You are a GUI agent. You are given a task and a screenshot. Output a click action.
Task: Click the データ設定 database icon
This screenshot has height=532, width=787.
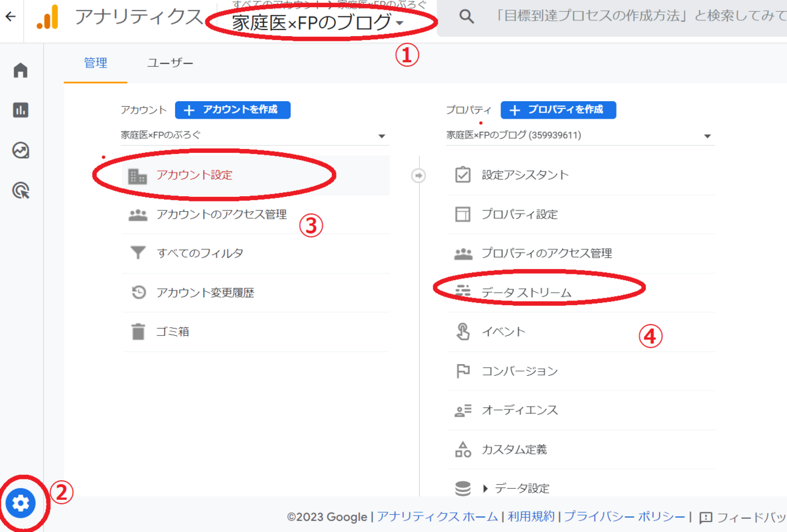point(463,489)
